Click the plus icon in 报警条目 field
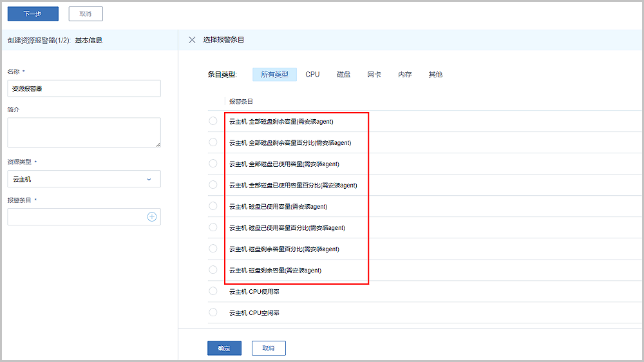The image size is (644, 362). click(x=152, y=217)
